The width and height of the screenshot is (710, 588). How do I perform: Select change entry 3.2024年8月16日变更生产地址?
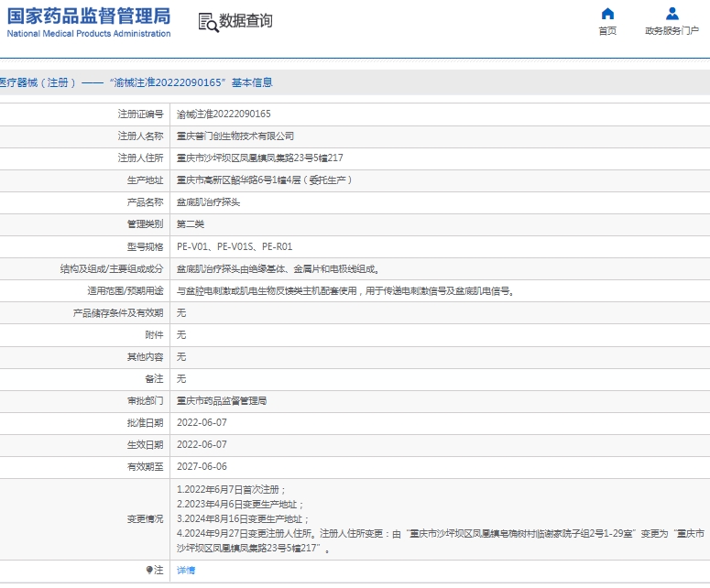(243, 519)
